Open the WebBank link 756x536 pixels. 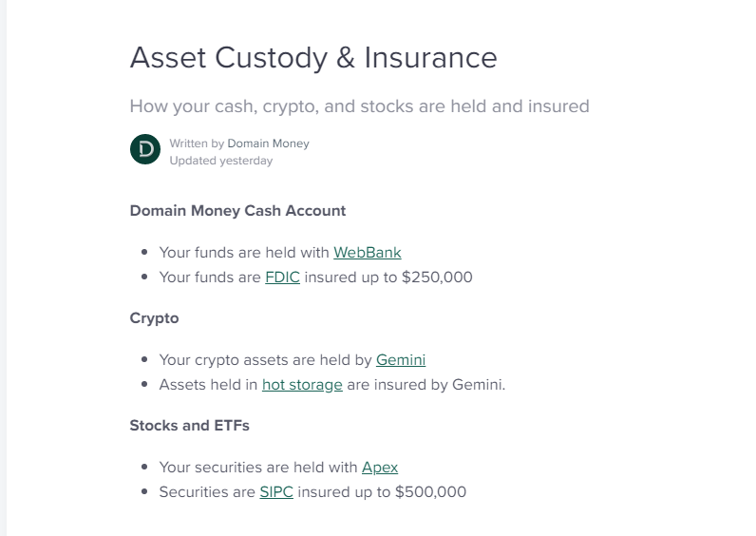(367, 253)
